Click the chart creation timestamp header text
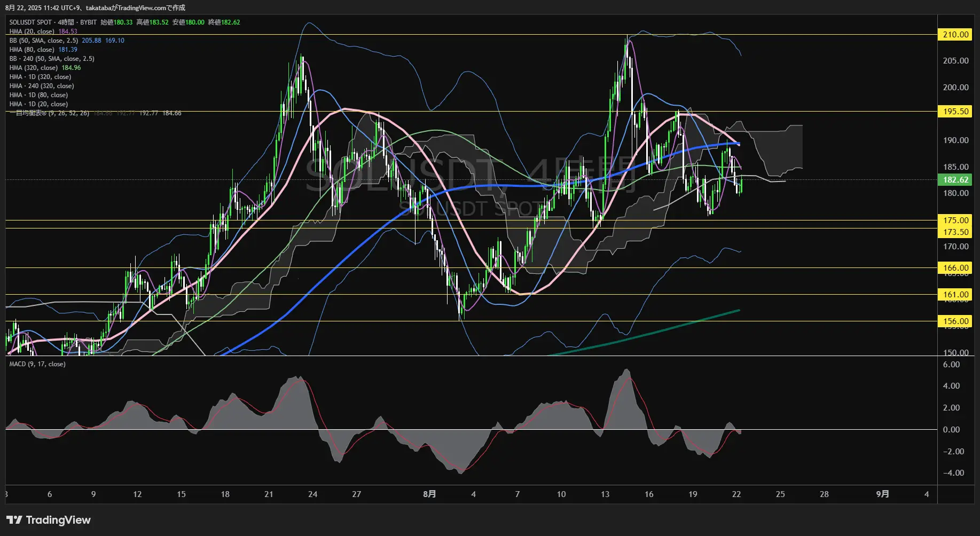The image size is (980, 536). click(95, 7)
